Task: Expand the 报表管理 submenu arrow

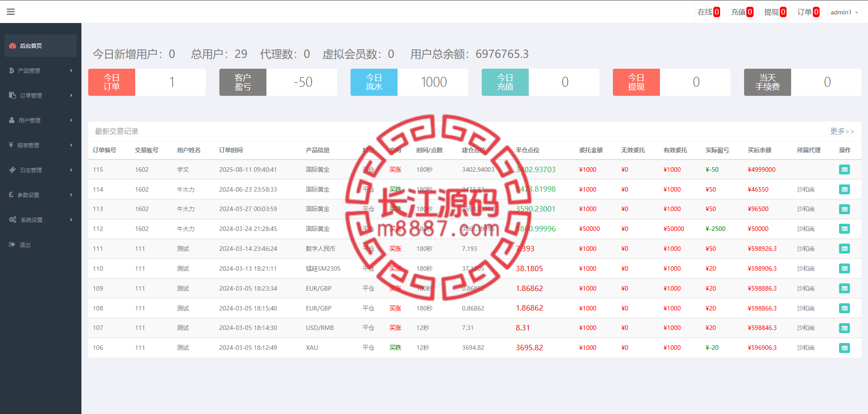Action: coord(71,145)
